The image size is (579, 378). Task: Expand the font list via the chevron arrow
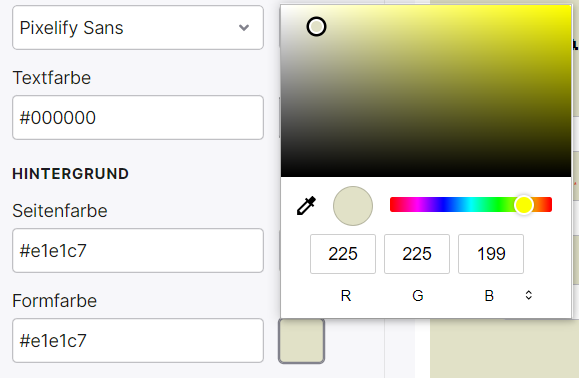click(x=244, y=28)
